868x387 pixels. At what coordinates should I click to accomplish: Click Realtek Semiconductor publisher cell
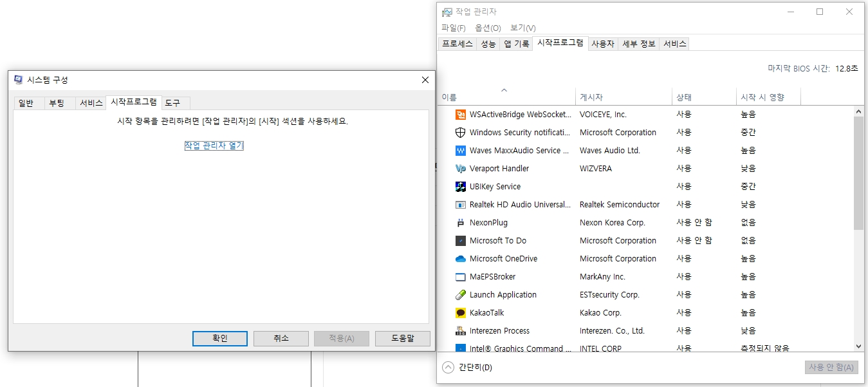pyautogui.click(x=620, y=205)
